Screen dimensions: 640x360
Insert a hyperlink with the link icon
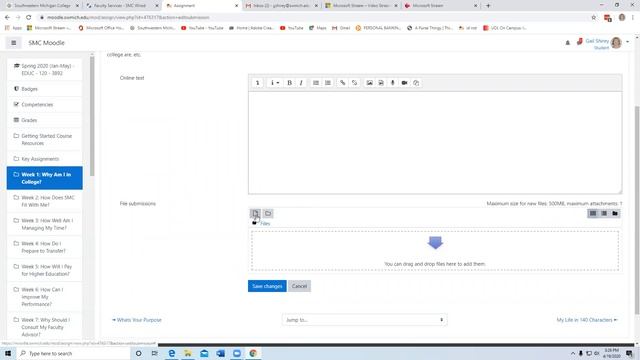[342, 83]
